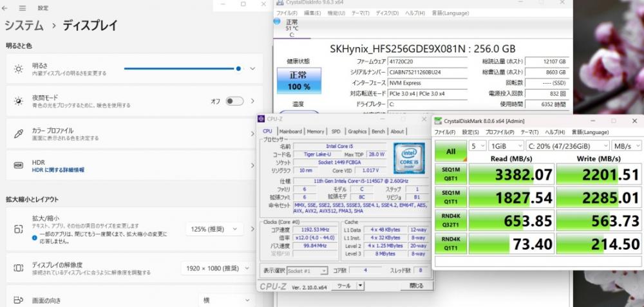Click the display resolution icon

19,268
